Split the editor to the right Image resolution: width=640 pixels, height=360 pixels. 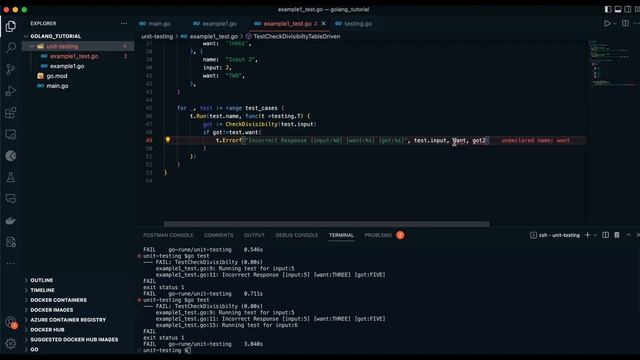[625, 24]
